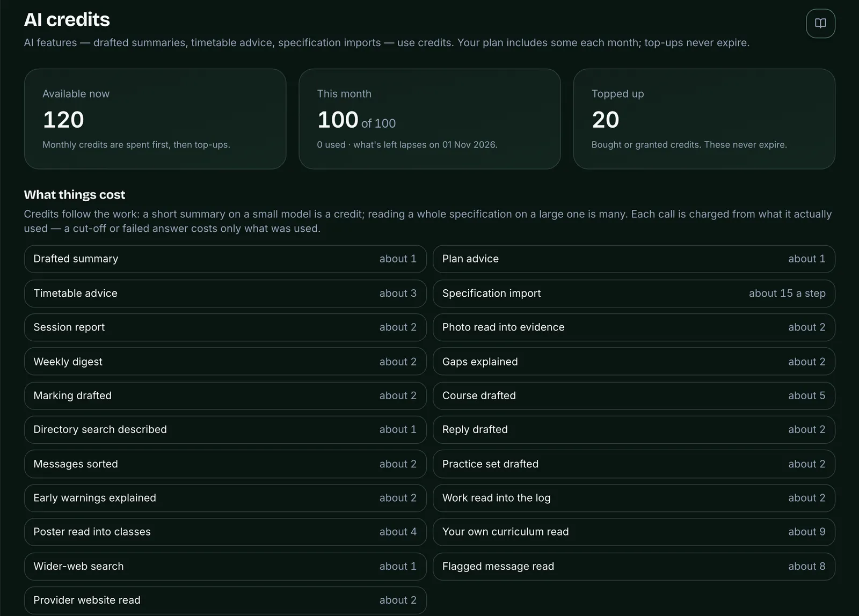The width and height of the screenshot is (859, 616).
Task: Select the Provider website read row
Action: pyautogui.click(x=225, y=600)
